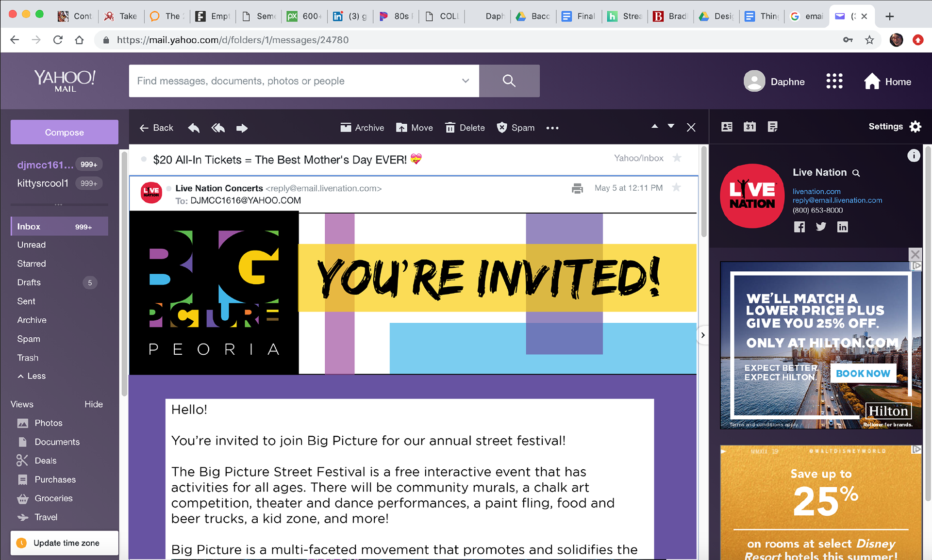932x560 pixels.
Task: Close the message view with the X
Action: tap(691, 127)
